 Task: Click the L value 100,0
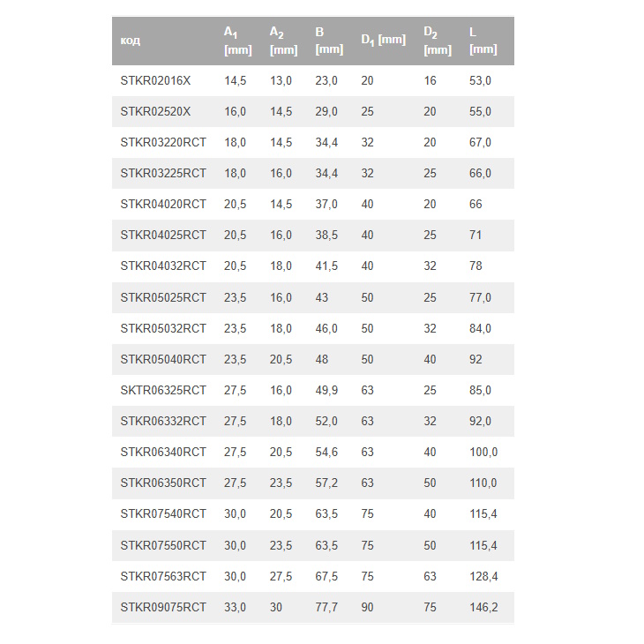[483, 452]
